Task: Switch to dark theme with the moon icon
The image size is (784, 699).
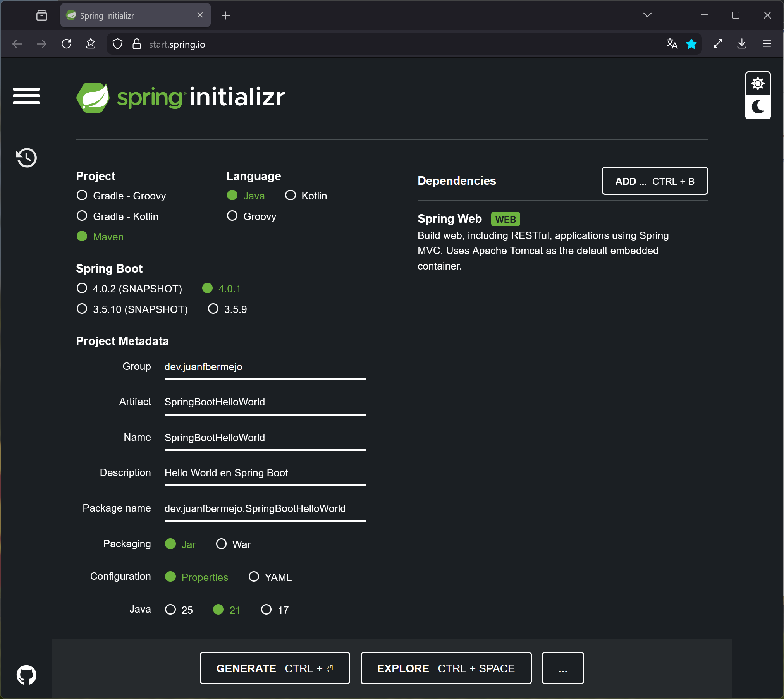Action: [x=758, y=107]
